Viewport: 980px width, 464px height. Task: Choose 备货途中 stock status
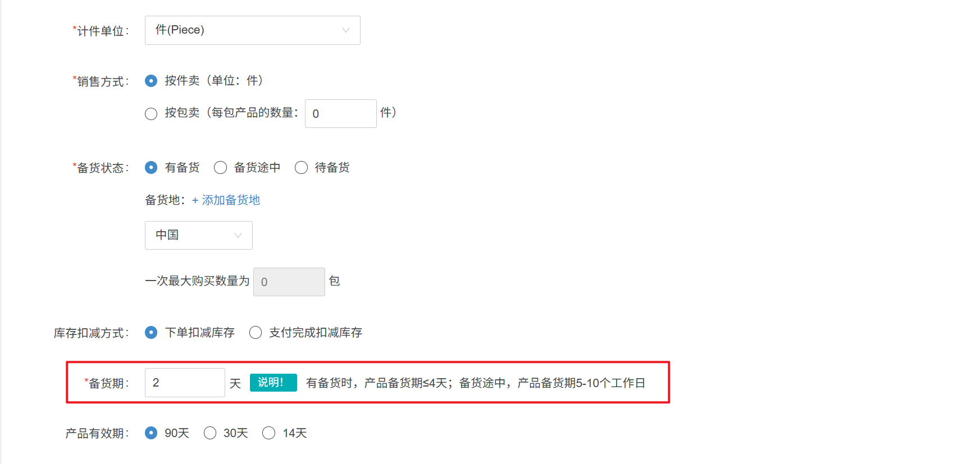[x=220, y=168]
